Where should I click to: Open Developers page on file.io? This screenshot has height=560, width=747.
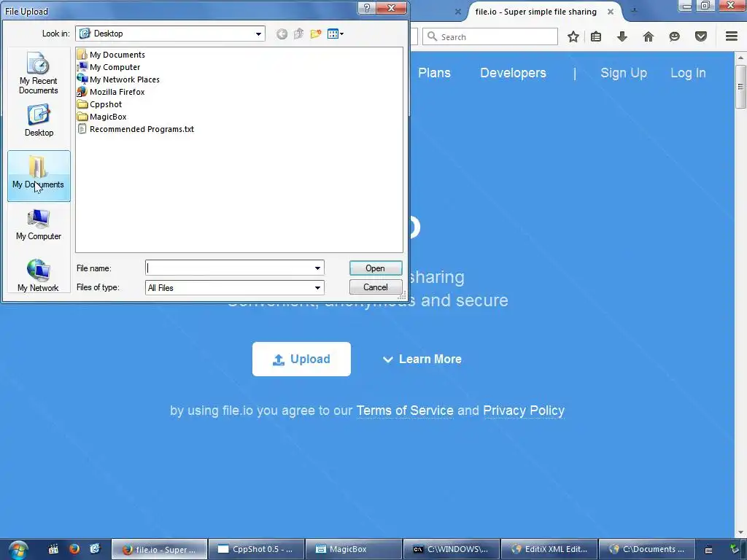coord(513,73)
